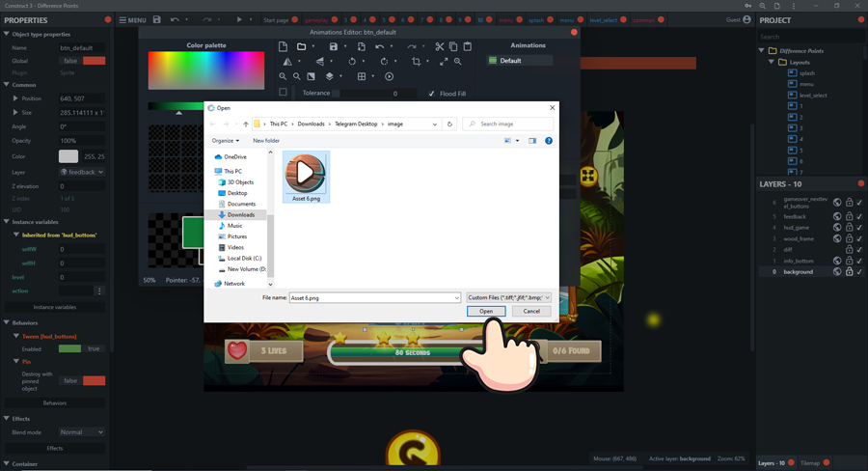Open the file type filter dropdown
The width and height of the screenshot is (868, 471).
pyautogui.click(x=508, y=298)
